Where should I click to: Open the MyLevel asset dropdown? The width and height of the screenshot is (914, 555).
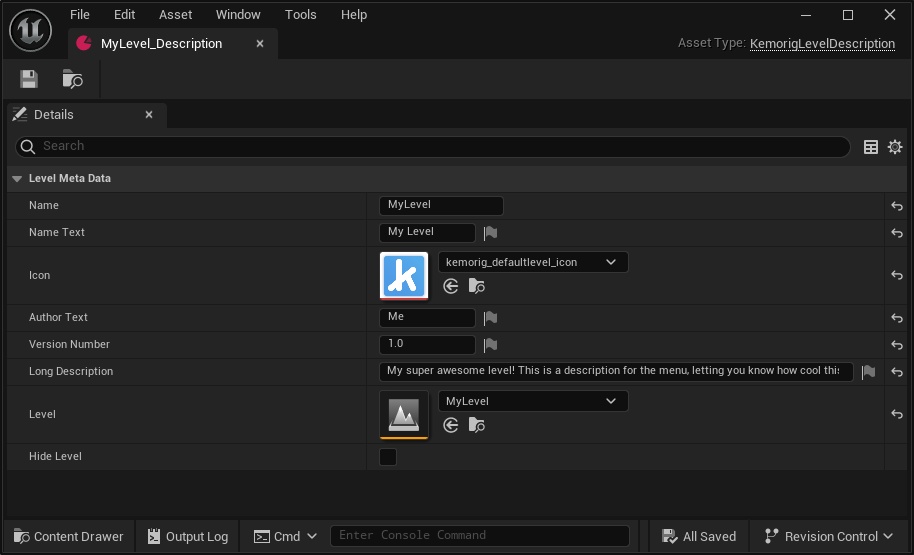(x=532, y=401)
